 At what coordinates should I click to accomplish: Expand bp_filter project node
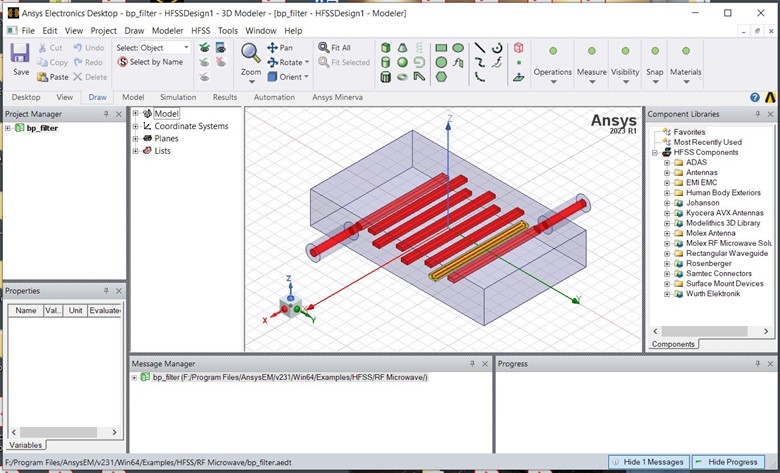click(7, 128)
